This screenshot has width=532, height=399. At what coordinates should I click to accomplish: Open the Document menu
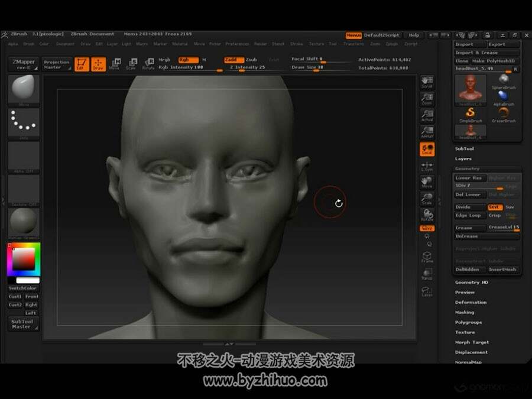pos(65,44)
